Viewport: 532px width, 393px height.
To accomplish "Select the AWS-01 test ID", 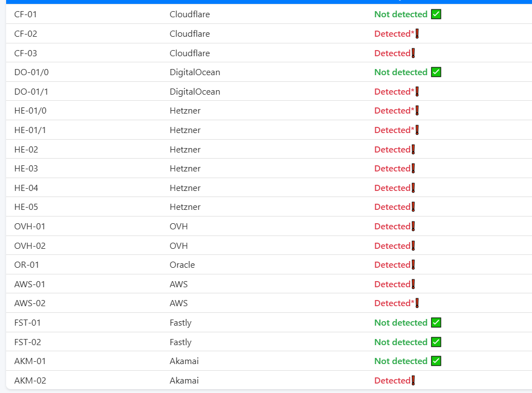I will [29, 284].
